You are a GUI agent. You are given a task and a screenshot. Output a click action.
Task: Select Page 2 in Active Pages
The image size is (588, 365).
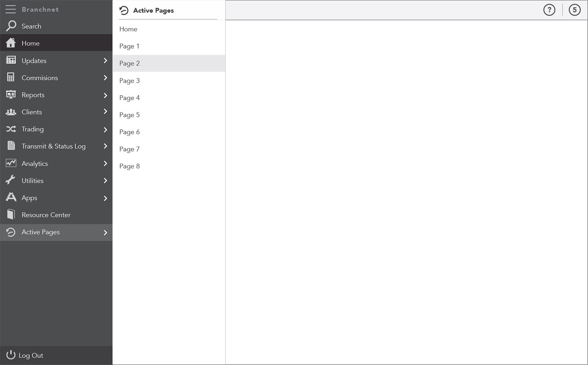(169, 63)
